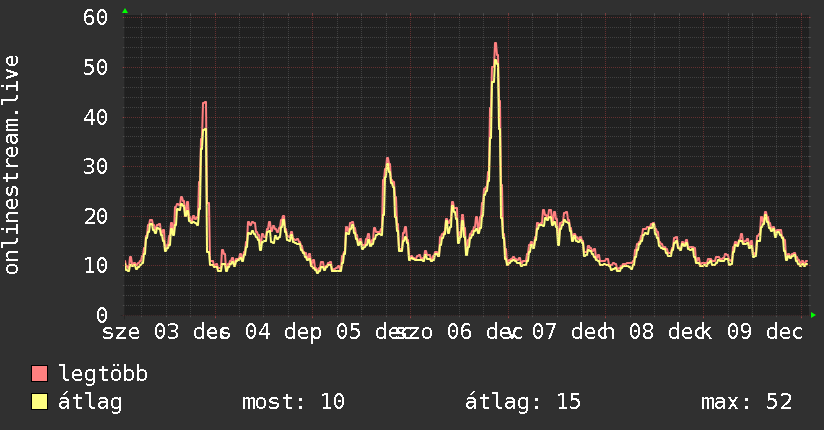
Task: Click the yellow átlag legend swatch
Action: (x=39, y=402)
